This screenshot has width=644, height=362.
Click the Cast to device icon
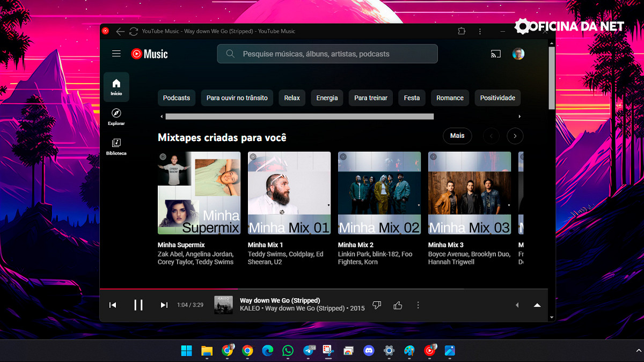(x=495, y=54)
